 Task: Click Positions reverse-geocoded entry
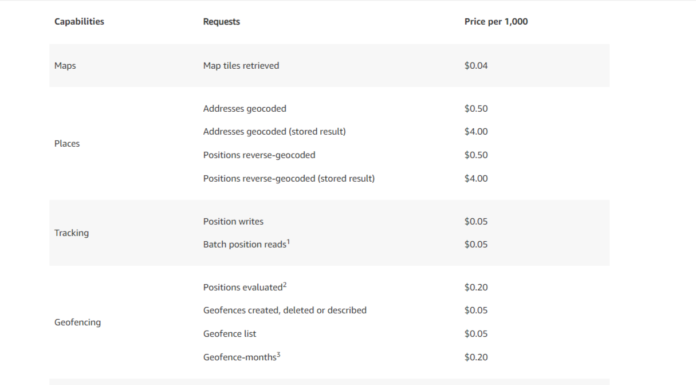259,155
